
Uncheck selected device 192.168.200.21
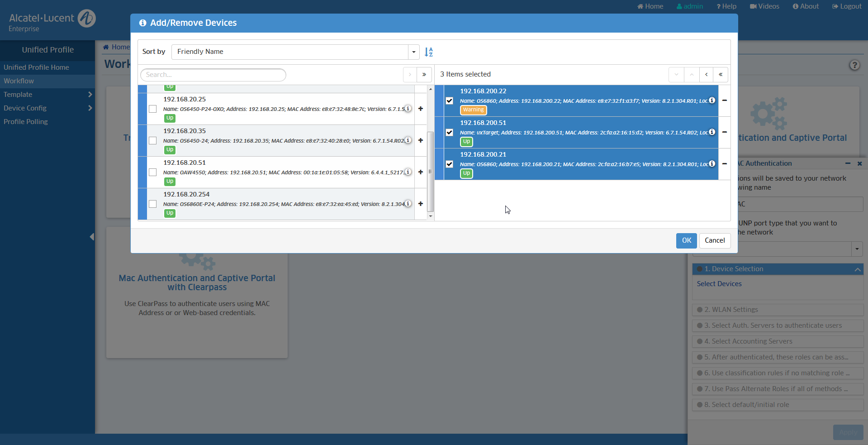pos(449,164)
